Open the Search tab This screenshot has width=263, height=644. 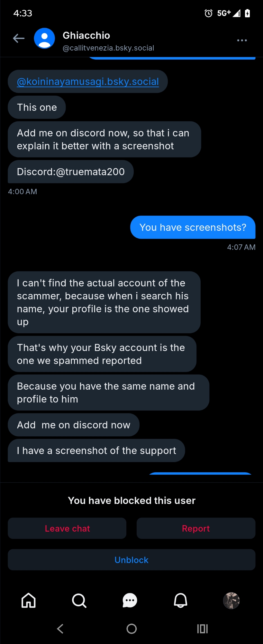point(79,601)
